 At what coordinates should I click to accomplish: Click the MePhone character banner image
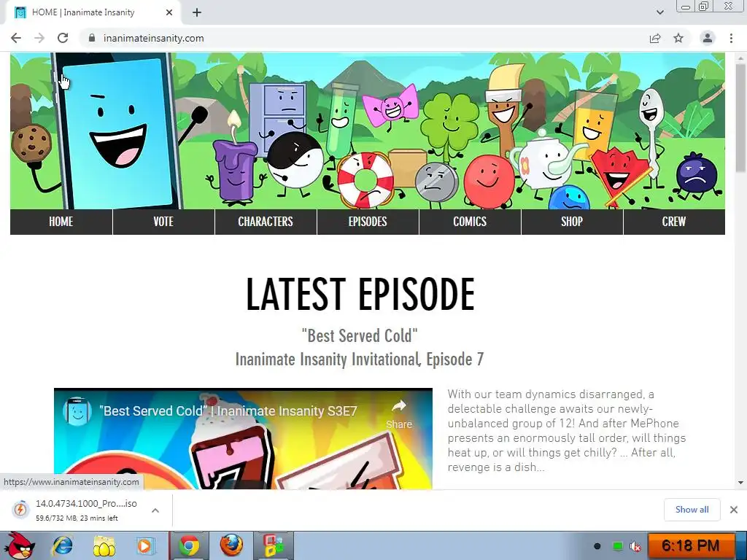point(117,131)
